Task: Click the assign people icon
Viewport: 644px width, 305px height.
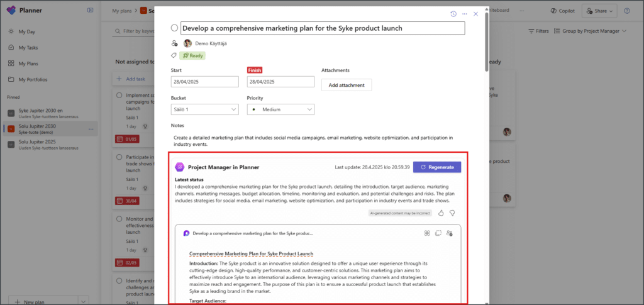Action: tap(174, 43)
